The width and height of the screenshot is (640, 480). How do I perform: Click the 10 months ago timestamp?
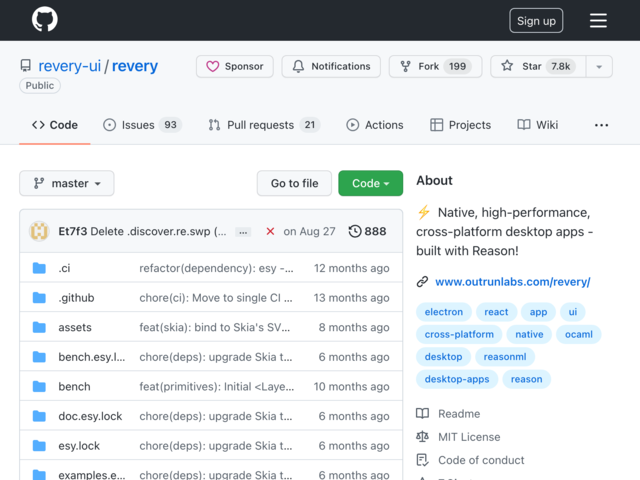(x=351, y=387)
